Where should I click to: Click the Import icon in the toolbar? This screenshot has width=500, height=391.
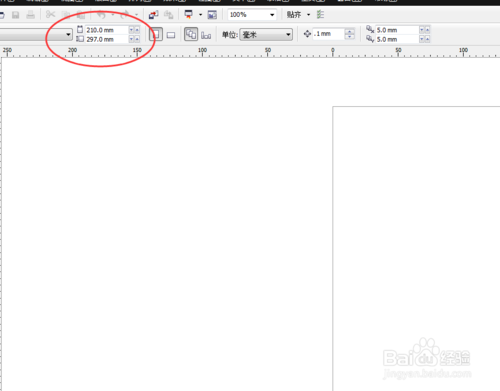point(154,15)
